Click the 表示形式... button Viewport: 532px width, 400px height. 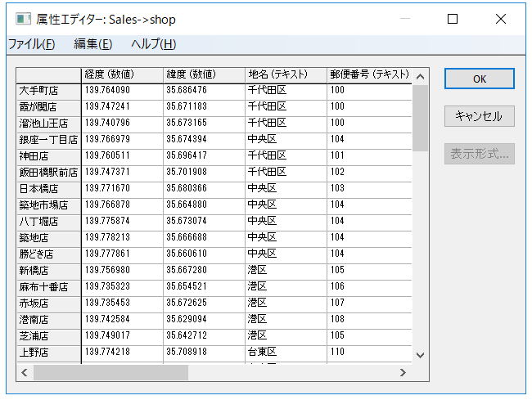click(480, 154)
